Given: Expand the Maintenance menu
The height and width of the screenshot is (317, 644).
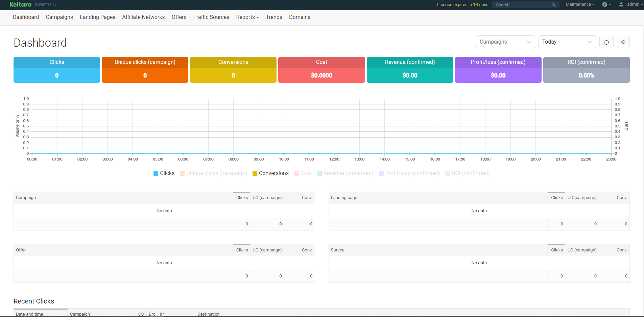Looking at the screenshot, I should [579, 4].
